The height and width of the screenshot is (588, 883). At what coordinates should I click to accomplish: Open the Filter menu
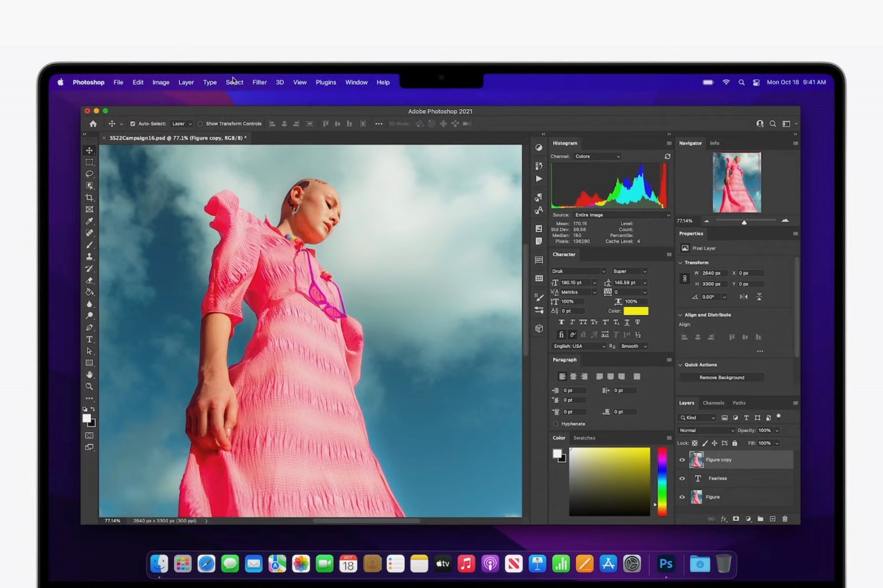coord(259,82)
